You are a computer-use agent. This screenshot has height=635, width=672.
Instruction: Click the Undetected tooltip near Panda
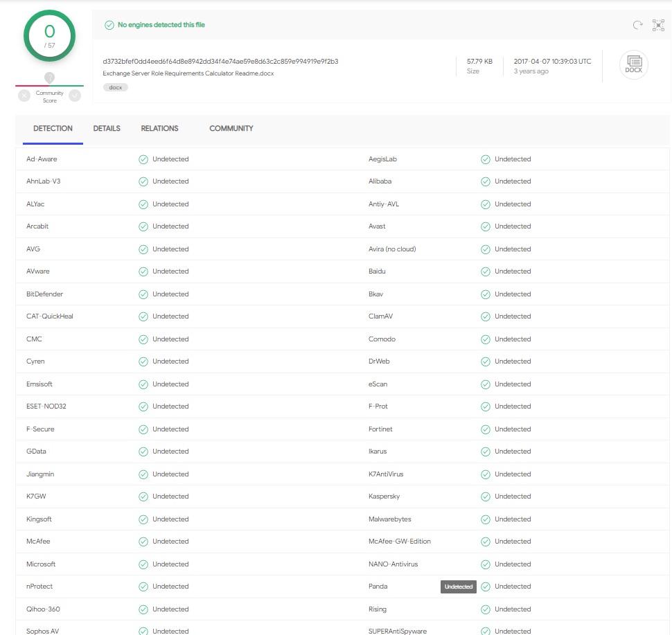coord(458,587)
